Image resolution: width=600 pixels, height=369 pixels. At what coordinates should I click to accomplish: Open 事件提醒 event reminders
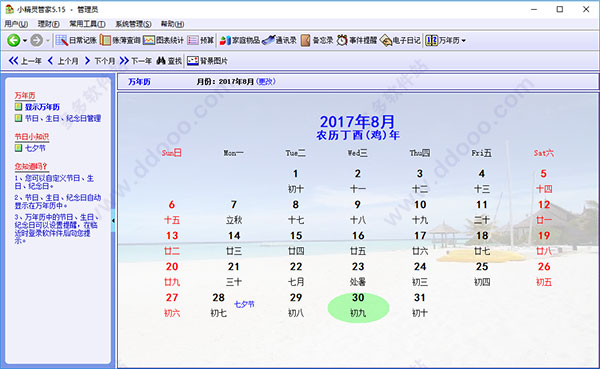point(357,40)
